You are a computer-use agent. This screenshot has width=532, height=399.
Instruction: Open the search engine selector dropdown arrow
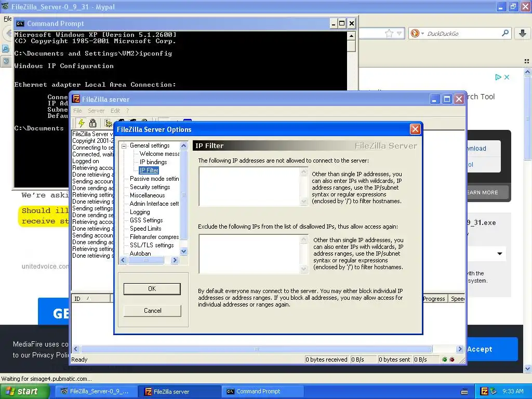(x=422, y=33)
